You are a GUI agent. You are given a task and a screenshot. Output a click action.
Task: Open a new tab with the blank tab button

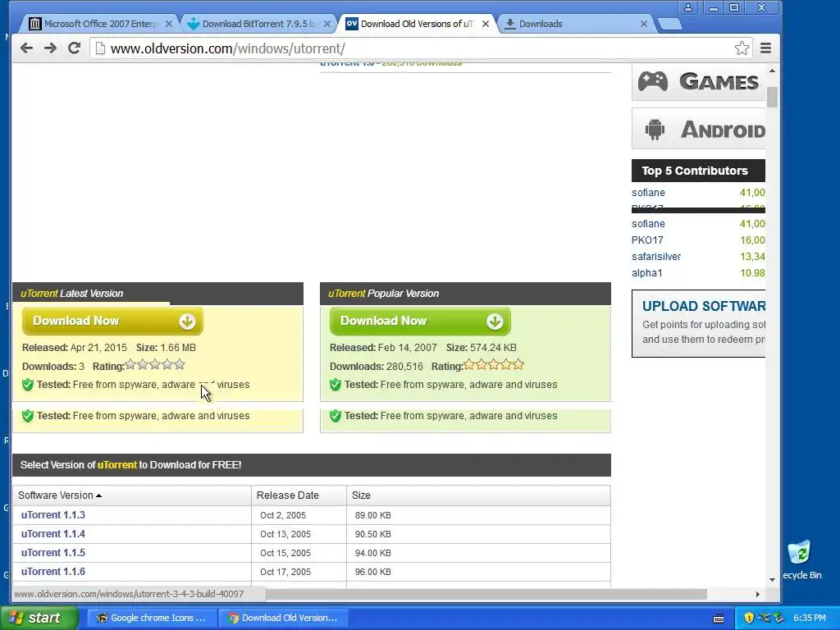pos(669,24)
